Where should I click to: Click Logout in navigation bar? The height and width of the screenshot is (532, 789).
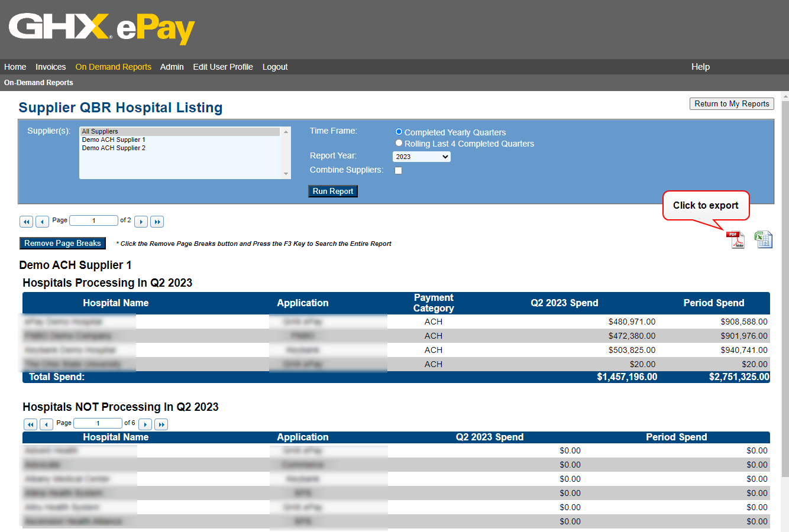[x=275, y=67]
